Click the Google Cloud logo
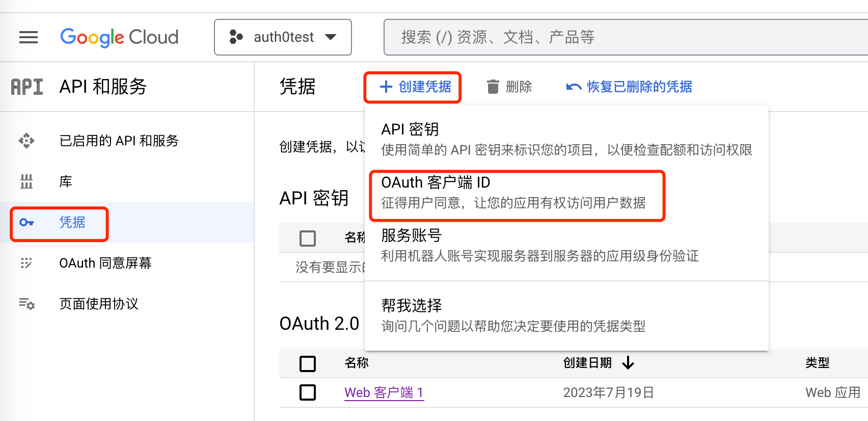Viewport: 868px width, 421px height. (x=120, y=37)
